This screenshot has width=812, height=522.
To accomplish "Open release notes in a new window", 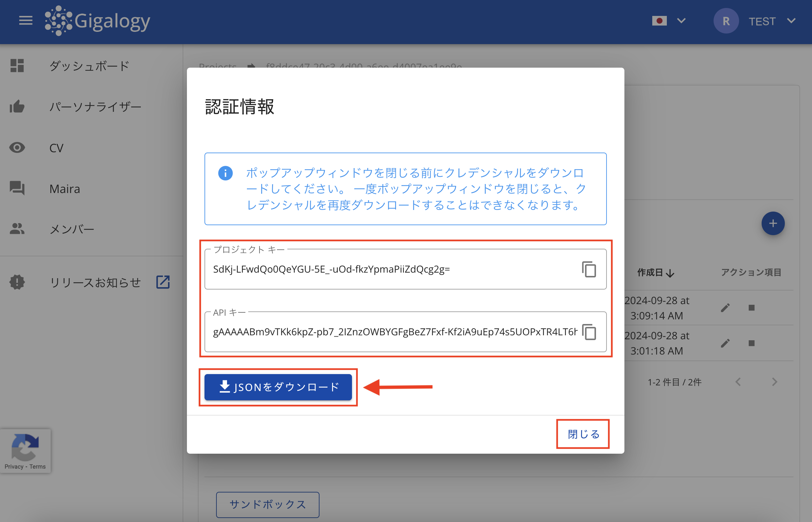I will pos(163,282).
